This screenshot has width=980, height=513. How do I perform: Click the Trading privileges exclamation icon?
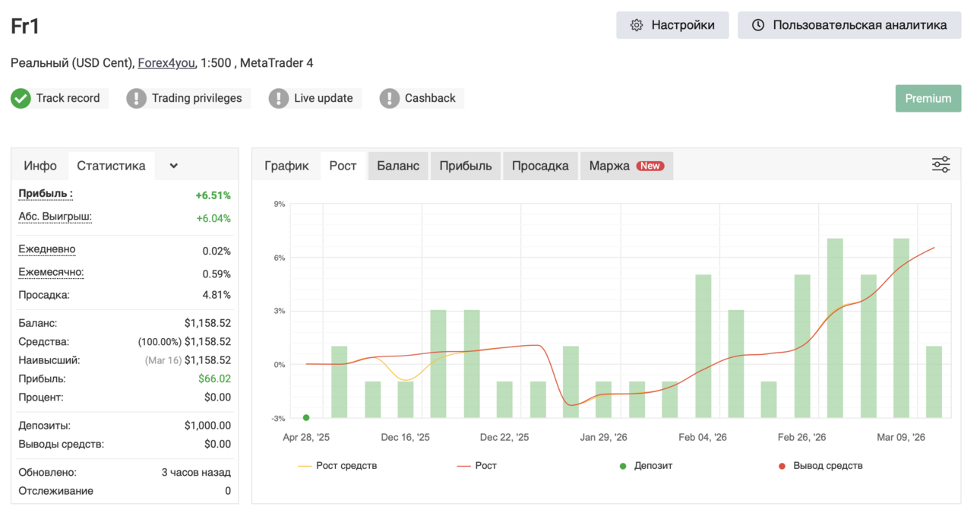pos(136,98)
